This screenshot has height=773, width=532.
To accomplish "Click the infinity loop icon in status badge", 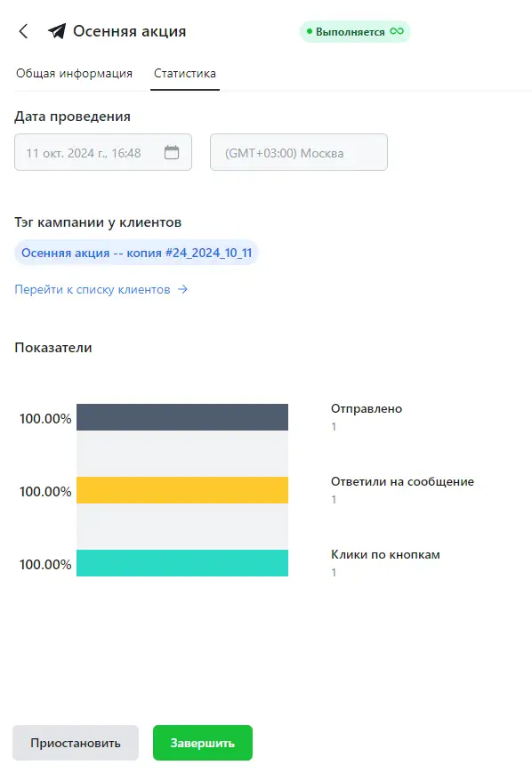I will coord(397,31).
